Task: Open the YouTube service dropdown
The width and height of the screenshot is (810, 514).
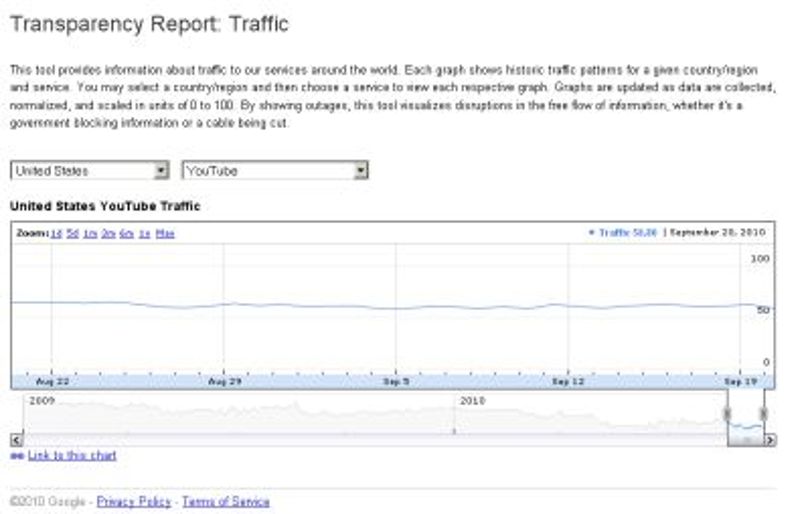Action: point(275,170)
